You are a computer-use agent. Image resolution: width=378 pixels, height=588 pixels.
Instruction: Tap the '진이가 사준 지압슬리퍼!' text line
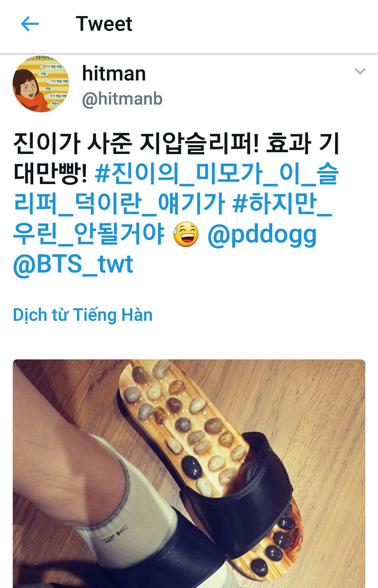[x=136, y=143]
